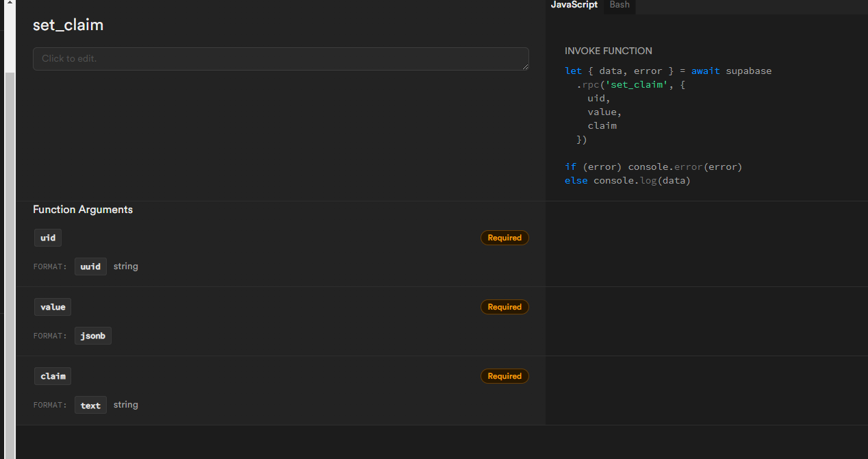Click the Required badge for claim

coord(505,376)
